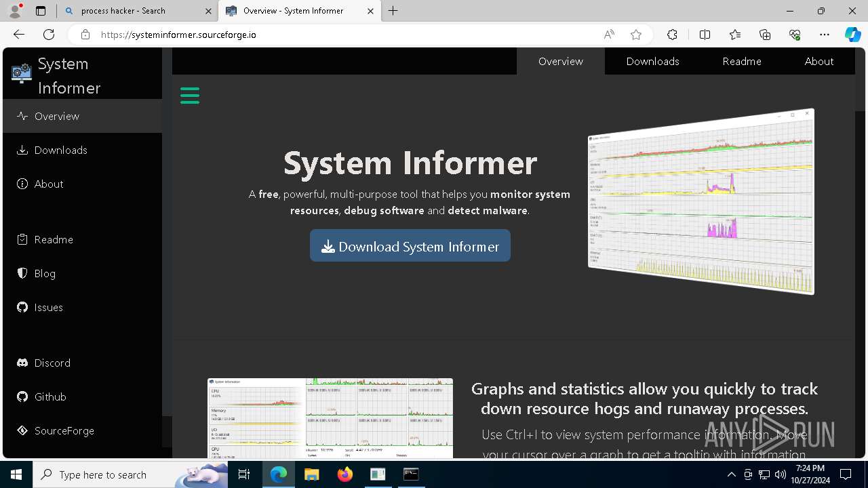868x488 pixels.
Task: Select Overview in top navigation
Action: click(561, 61)
